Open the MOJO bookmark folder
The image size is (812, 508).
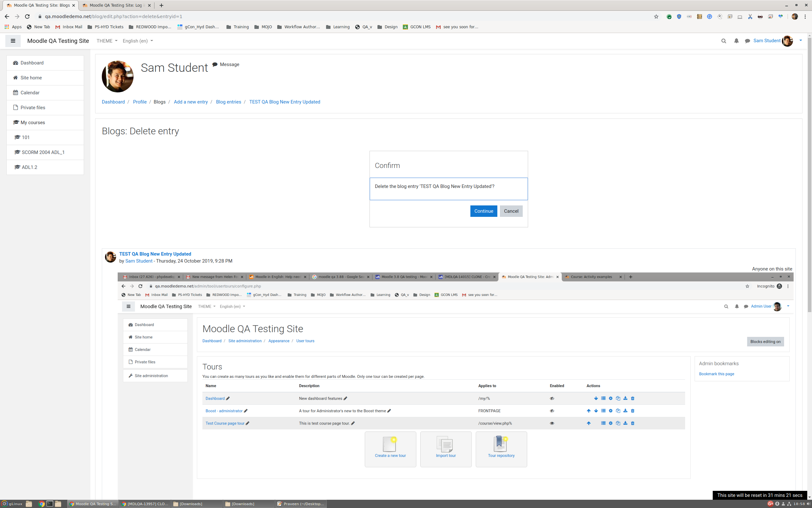(x=263, y=27)
